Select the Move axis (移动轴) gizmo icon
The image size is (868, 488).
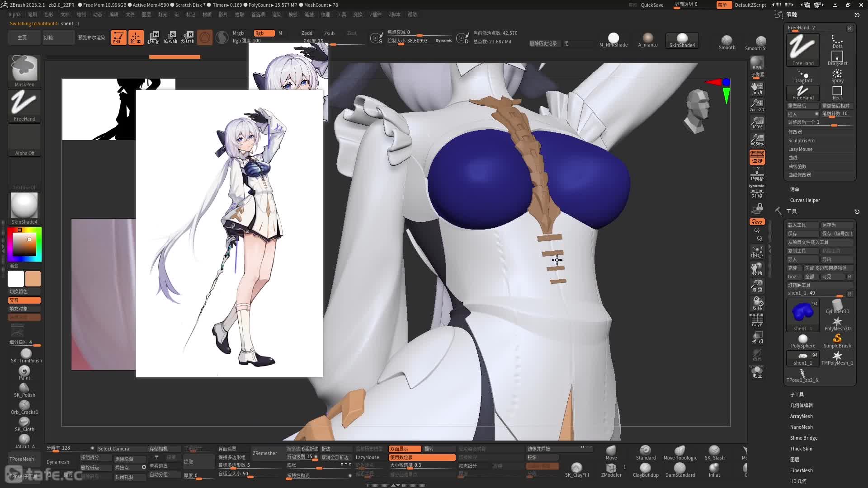pos(153,38)
